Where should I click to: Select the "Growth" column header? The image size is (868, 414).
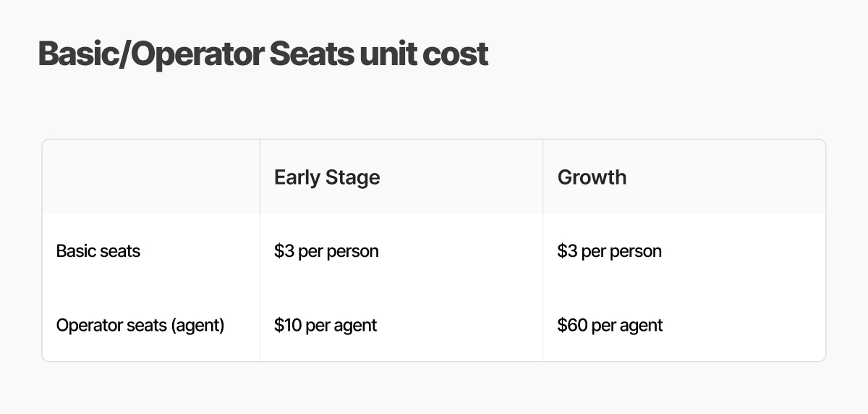[x=592, y=177]
